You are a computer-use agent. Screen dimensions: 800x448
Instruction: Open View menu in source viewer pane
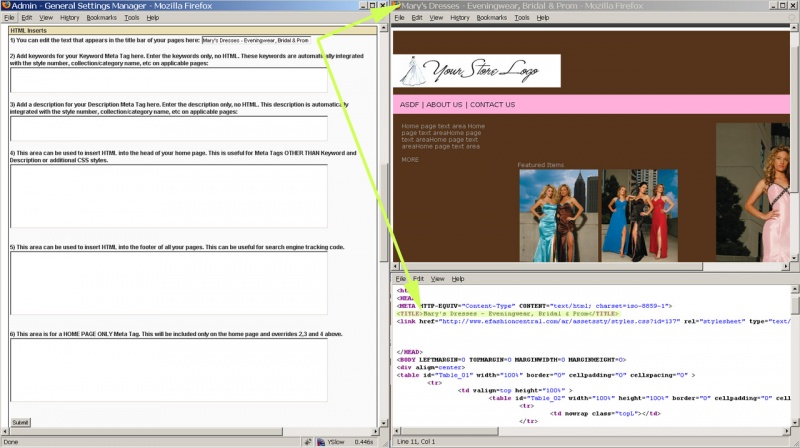(438, 279)
